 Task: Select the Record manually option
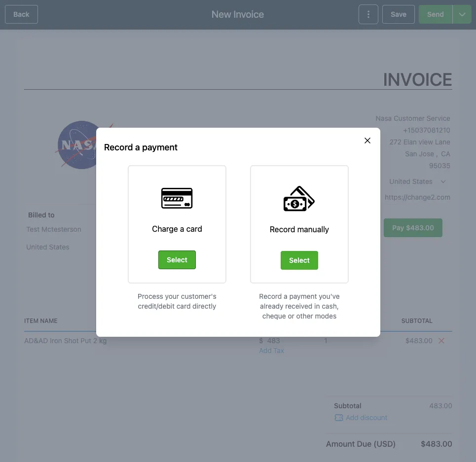[x=299, y=260]
